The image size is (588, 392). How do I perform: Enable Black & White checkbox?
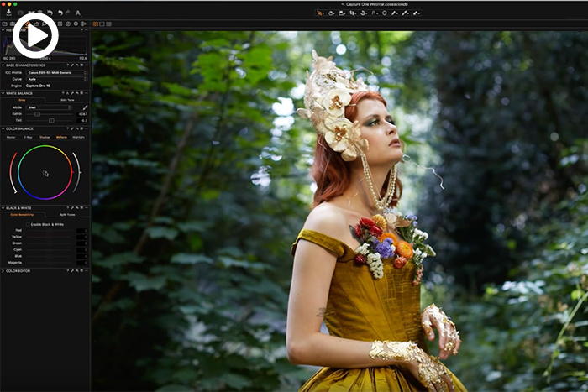[28, 224]
